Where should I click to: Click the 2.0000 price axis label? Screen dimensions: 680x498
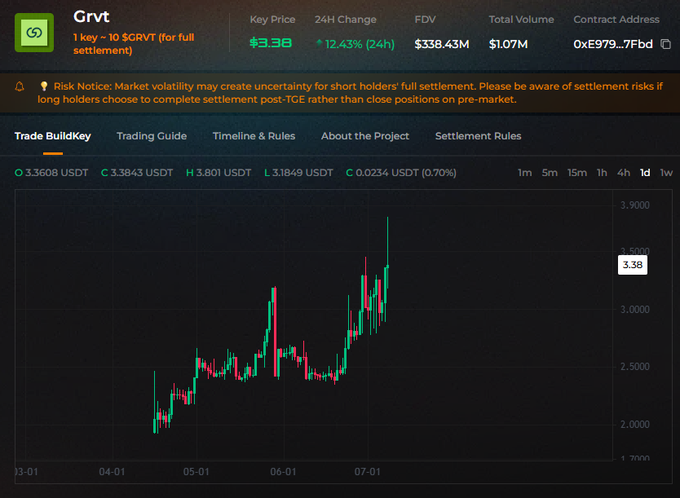pos(635,425)
